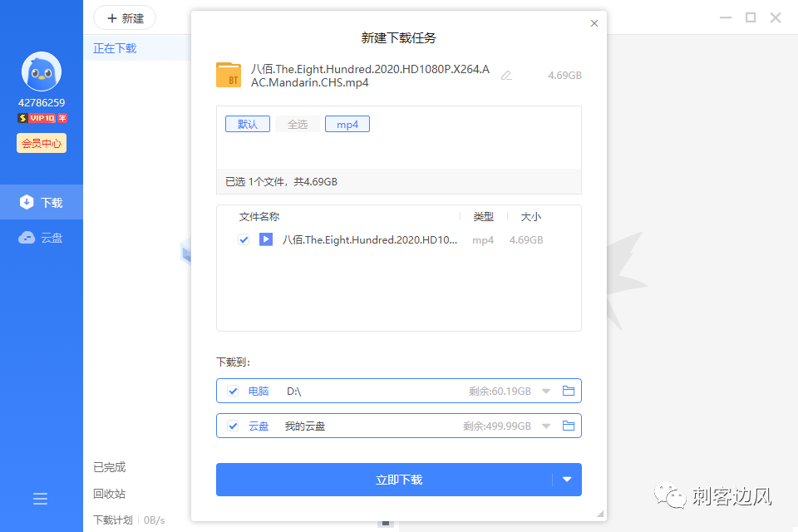Open the folder browser for 我的云盘
The height and width of the screenshot is (532, 798).
click(569, 426)
